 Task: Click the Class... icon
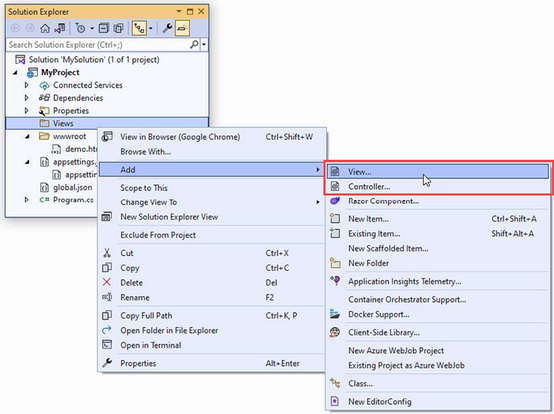(x=335, y=383)
